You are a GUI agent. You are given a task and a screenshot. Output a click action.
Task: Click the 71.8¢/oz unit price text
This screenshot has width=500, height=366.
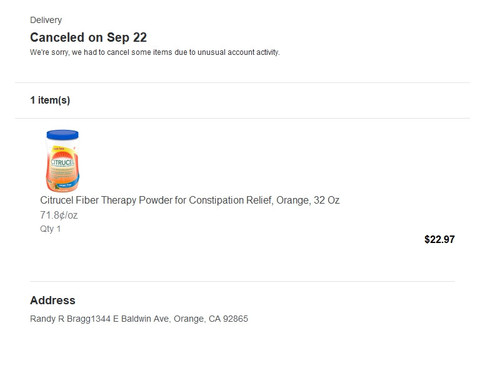pyautogui.click(x=59, y=215)
